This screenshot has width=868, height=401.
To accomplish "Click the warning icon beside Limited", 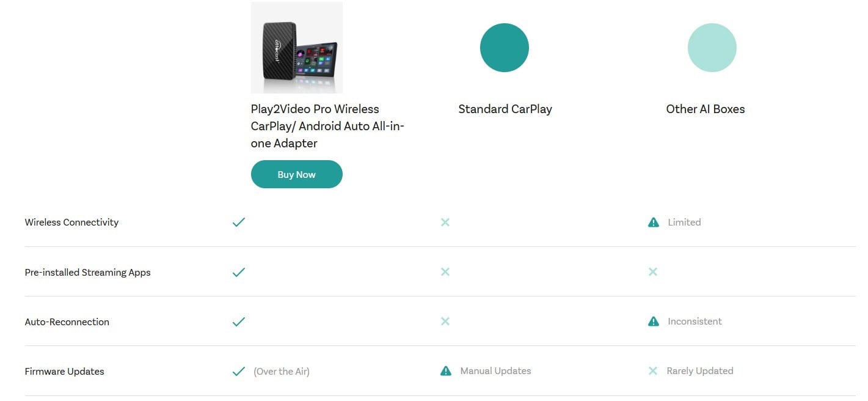I will [653, 223].
